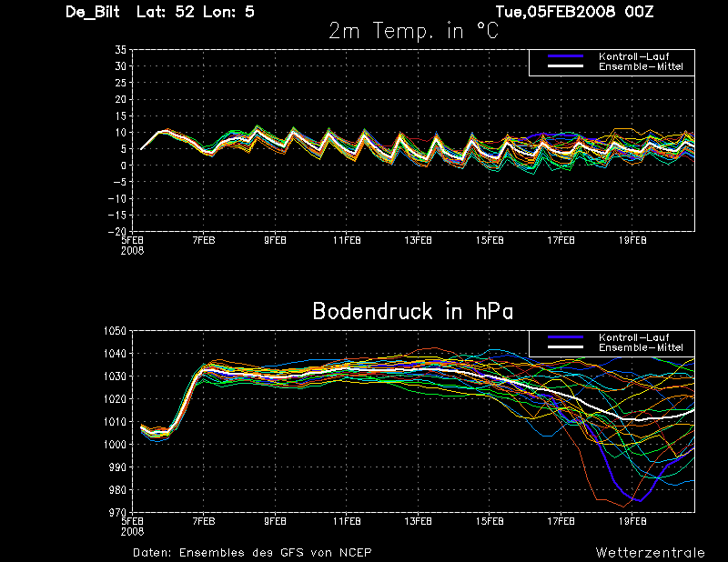Click the 'Daten: Ensembles des GFS von NCEP' caption

pos(252,553)
